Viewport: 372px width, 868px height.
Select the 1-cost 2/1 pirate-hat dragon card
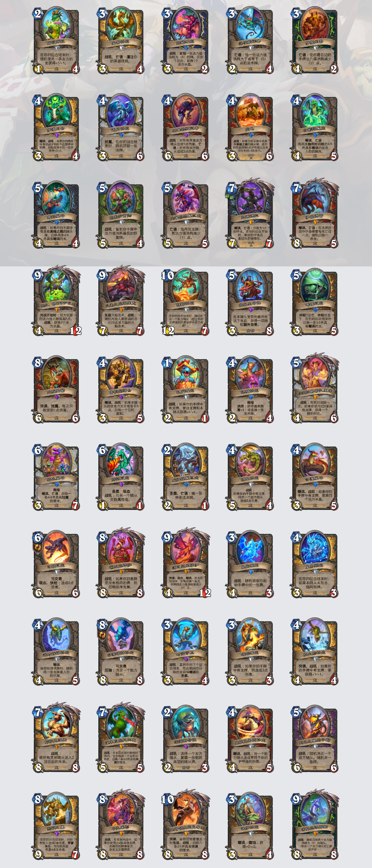(x=186, y=390)
